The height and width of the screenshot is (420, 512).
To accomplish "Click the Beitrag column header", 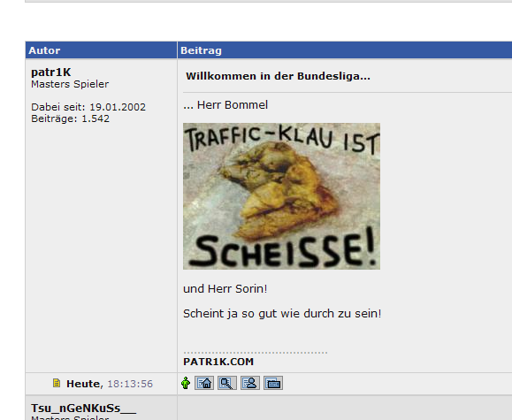I will pos(201,50).
